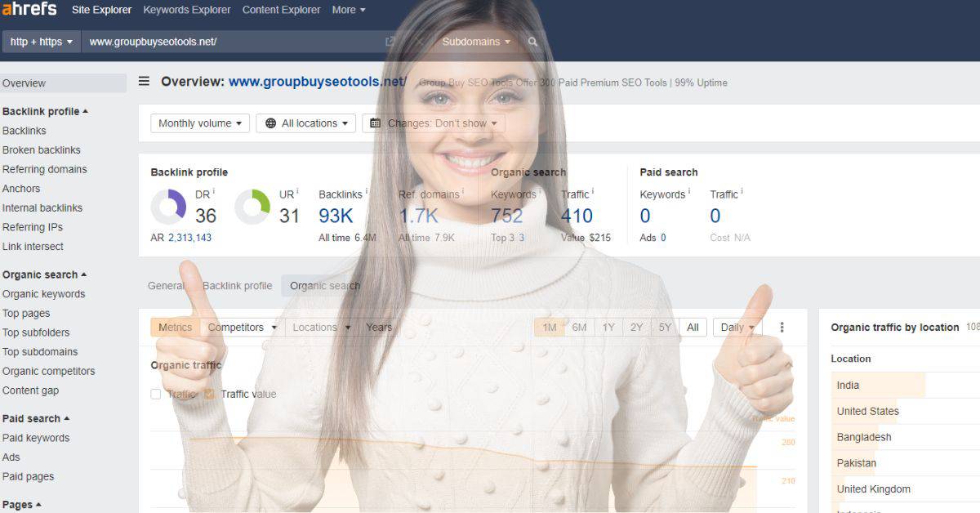Viewport: 980px width, 513px height.
Task: Select the Metrics chart tab
Action: [x=176, y=327]
